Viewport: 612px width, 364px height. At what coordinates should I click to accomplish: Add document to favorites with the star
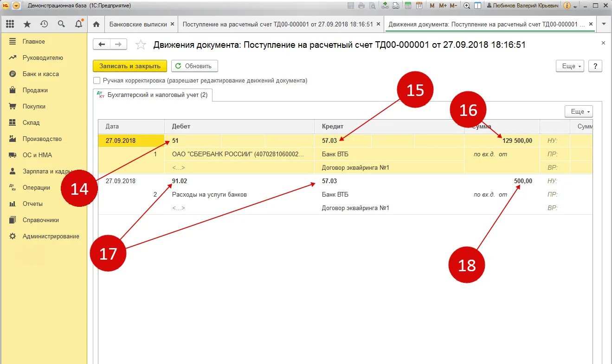141,45
